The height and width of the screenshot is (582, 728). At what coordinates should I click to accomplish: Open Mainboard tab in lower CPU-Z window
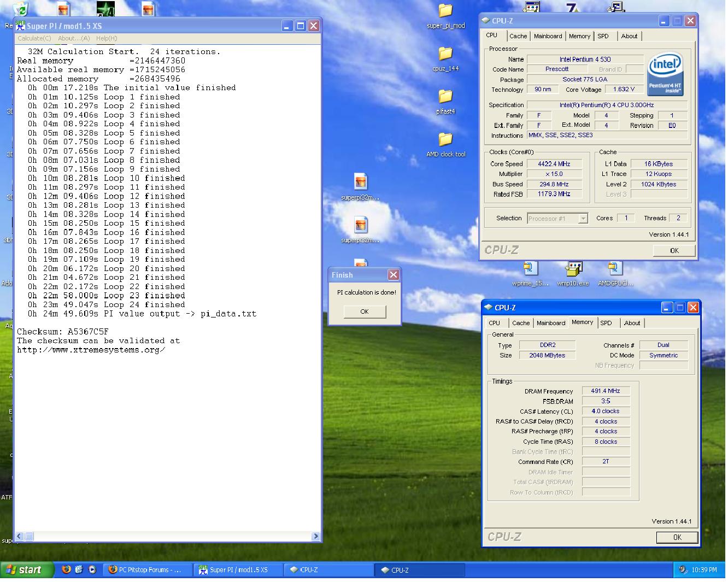(x=551, y=323)
